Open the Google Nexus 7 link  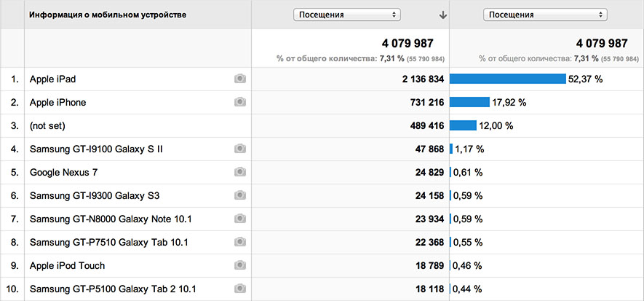[x=63, y=172]
